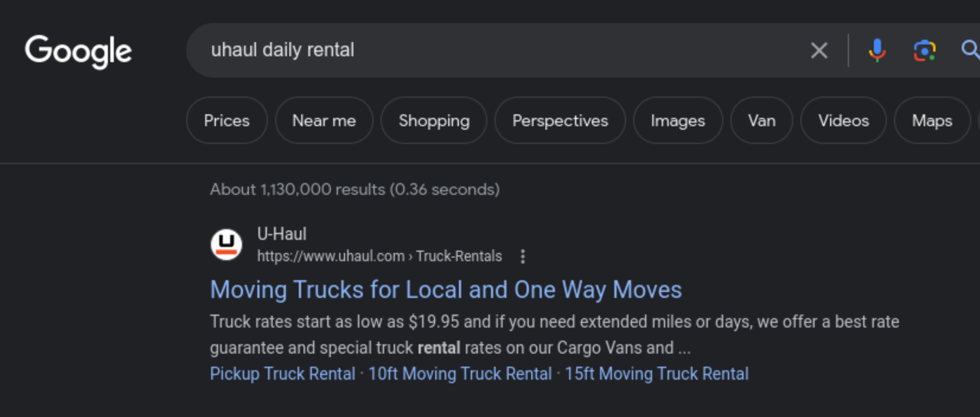Click the magnifying glass search icon

(x=970, y=50)
